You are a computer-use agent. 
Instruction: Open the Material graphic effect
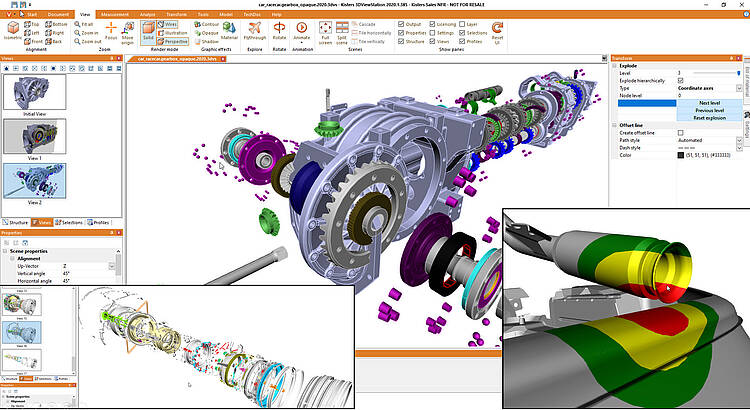point(229,28)
